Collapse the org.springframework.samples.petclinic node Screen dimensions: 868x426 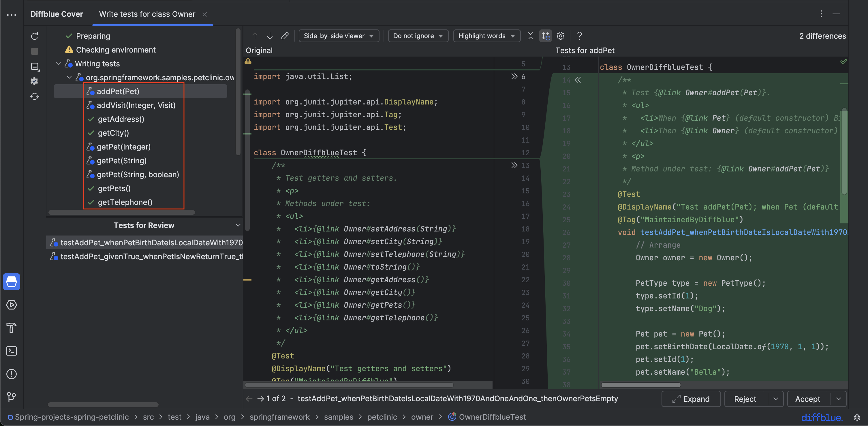tap(69, 78)
